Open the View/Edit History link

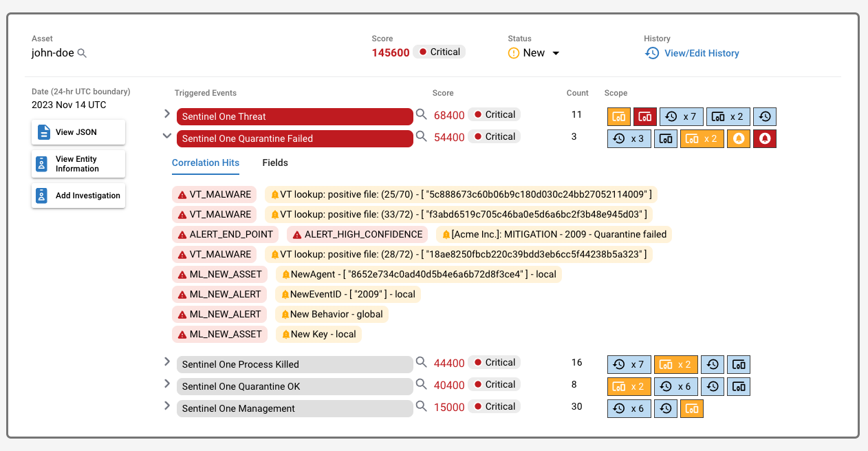702,53
